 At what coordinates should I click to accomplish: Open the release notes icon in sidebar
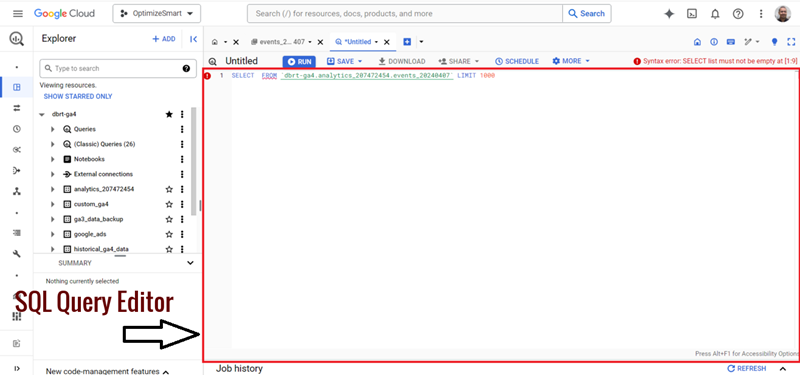pyautogui.click(x=17, y=343)
